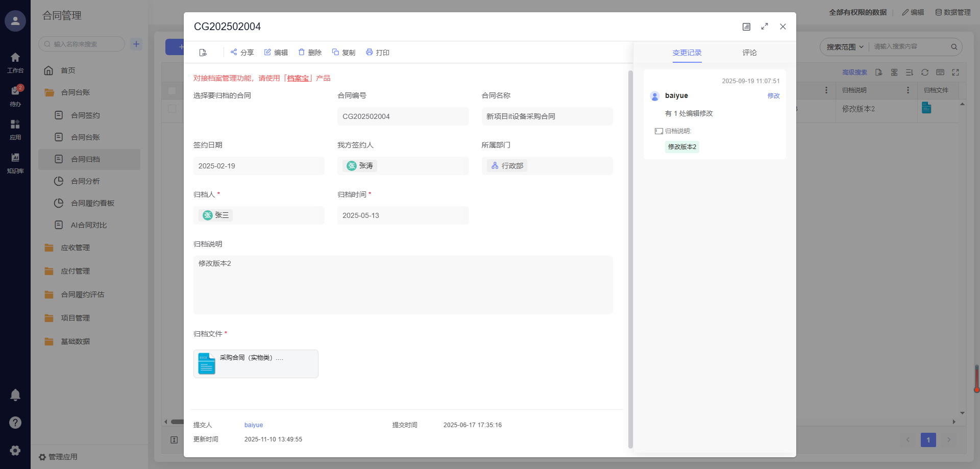
Task: Click the Share (分享) toolbar icon
Action: coord(234,52)
